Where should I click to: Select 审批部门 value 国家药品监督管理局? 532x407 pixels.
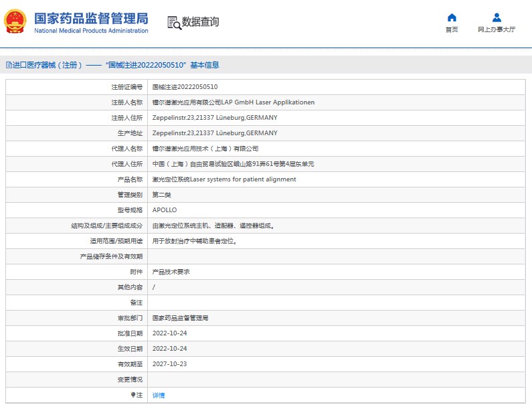coord(180,318)
